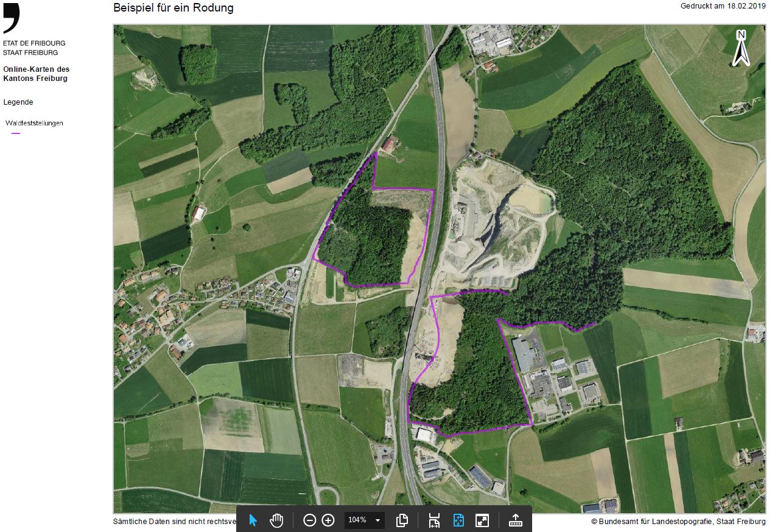Toggle fit one full page view

coord(458,520)
